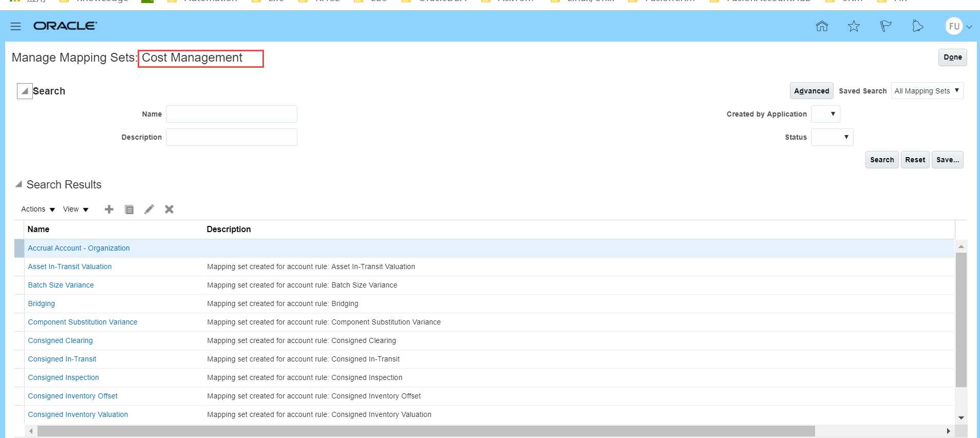Open the FU user avatar menu
This screenshot has width=980, height=438.
(x=954, y=26)
